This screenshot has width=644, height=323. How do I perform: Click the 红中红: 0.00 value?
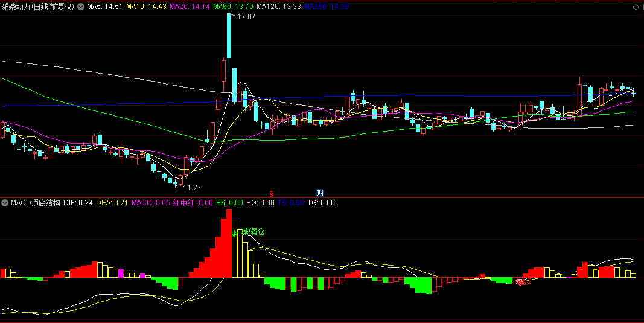tap(193, 203)
